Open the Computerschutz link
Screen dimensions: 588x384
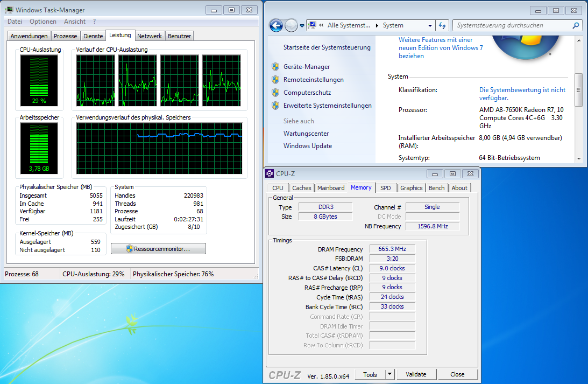pyautogui.click(x=307, y=92)
